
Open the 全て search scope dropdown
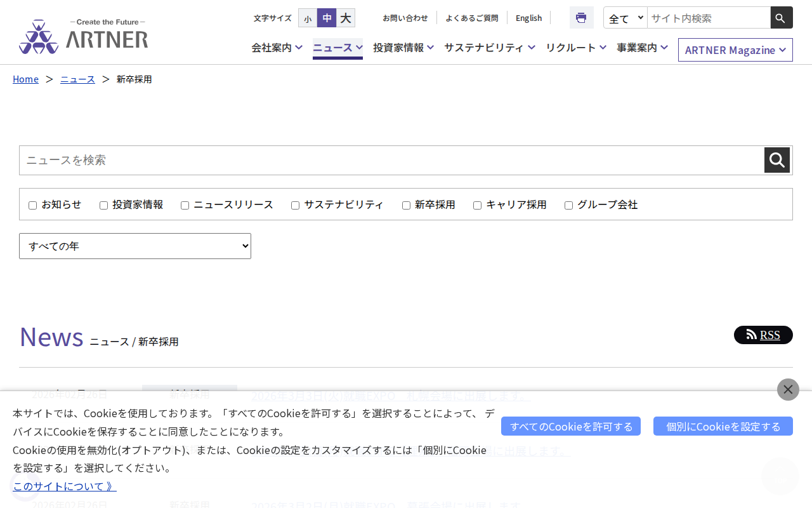(x=625, y=18)
